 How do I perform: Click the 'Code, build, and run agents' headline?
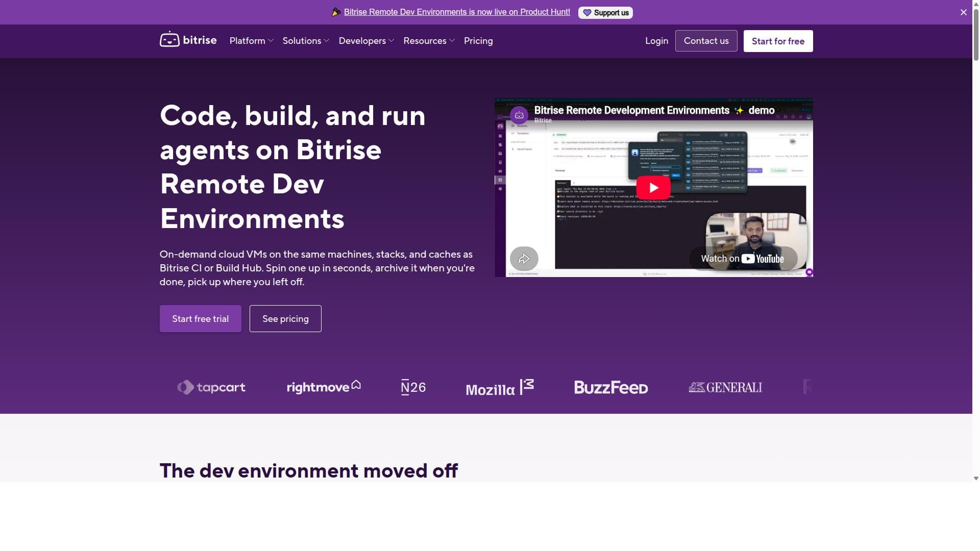coord(292,167)
